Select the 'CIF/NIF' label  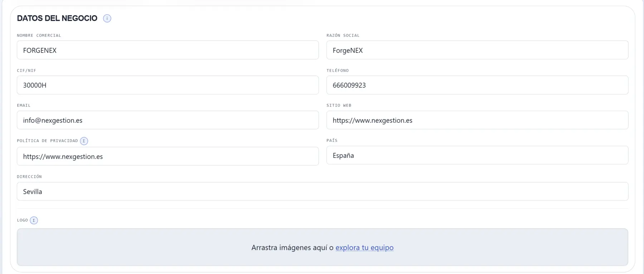(26, 70)
